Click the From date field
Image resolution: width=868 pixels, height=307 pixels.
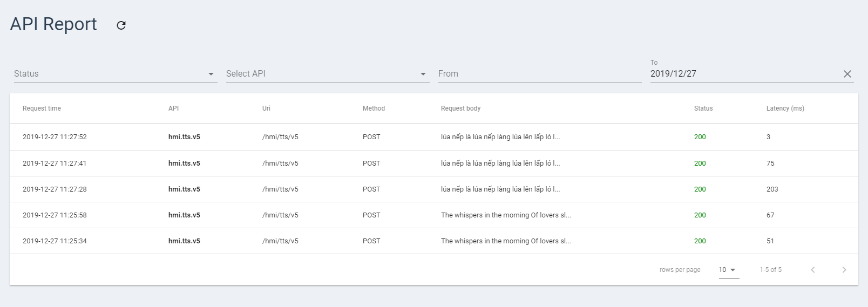(540, 74)
